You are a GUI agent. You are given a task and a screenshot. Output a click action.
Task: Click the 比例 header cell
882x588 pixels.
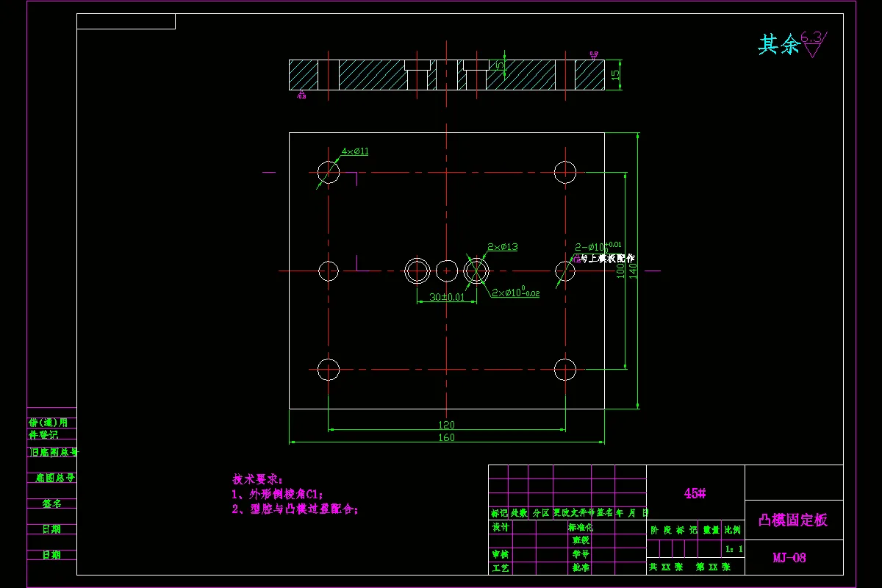click(733, 529)
